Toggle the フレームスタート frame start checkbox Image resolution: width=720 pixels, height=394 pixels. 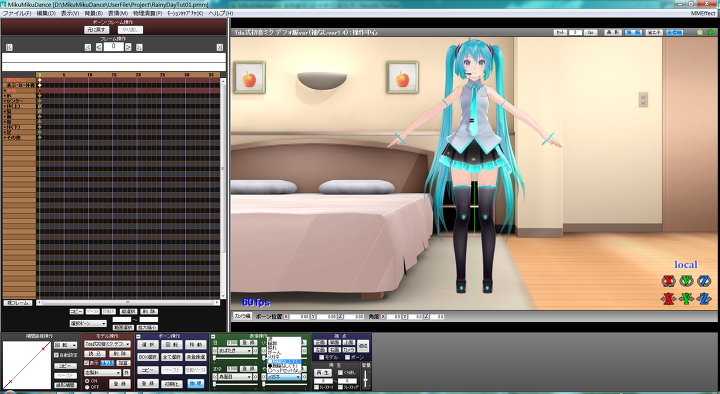pos(316,388)
